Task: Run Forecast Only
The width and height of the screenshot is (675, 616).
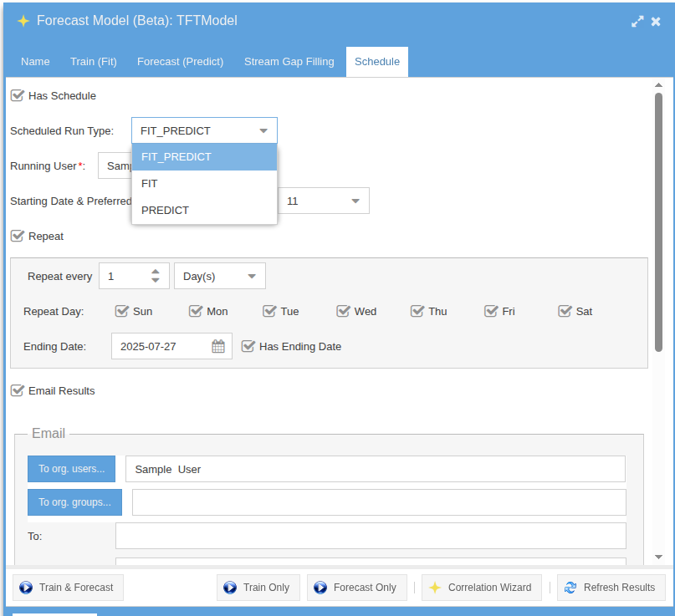Action: [357, 588]
